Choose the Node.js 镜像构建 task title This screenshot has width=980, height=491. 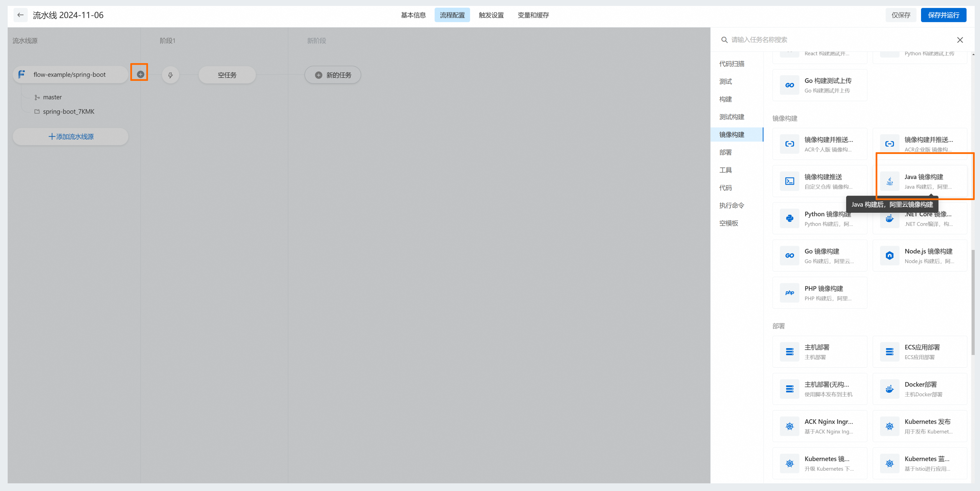[928, 251]
